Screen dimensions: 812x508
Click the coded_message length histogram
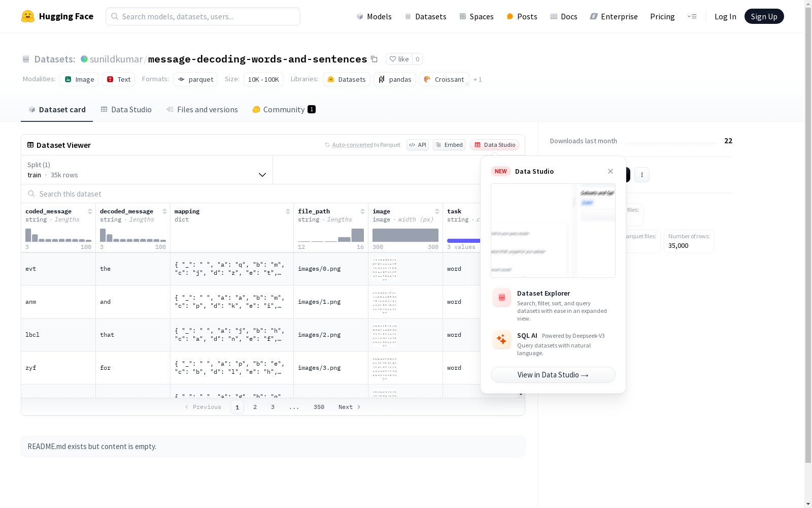58,235
